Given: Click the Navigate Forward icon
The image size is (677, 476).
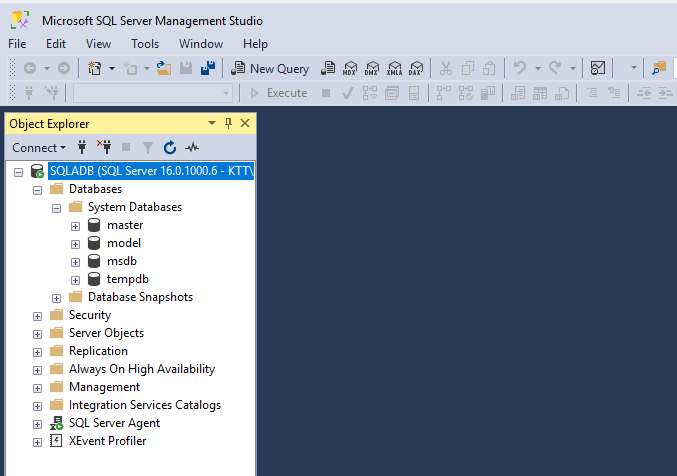Looking at the screenshot, I should pos(64,68).
